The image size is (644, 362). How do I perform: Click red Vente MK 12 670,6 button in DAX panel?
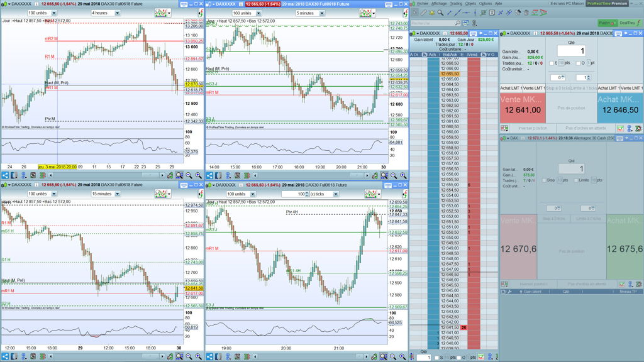pyautogui.click(x=518, y=246)
